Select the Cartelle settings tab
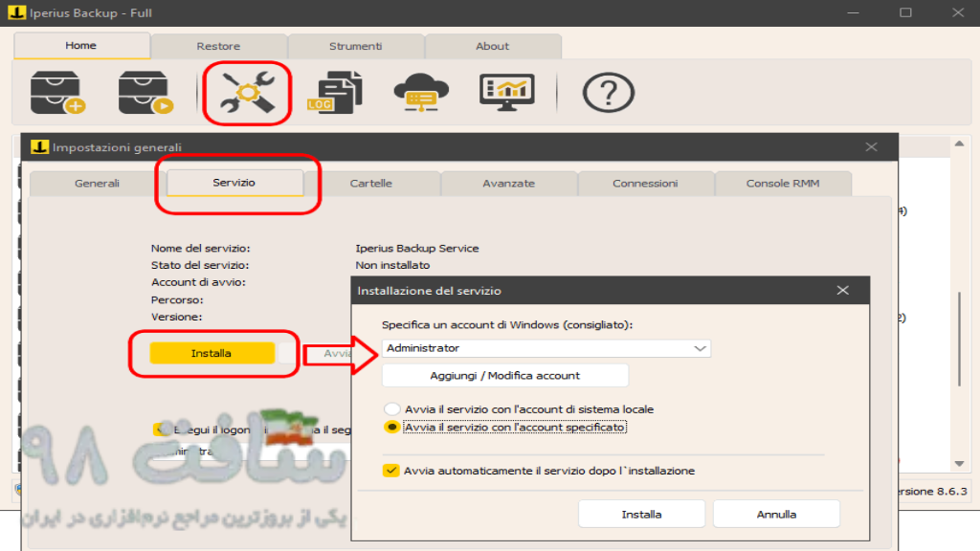This screenshot has height=551, width=980. [x=371, y=184]
